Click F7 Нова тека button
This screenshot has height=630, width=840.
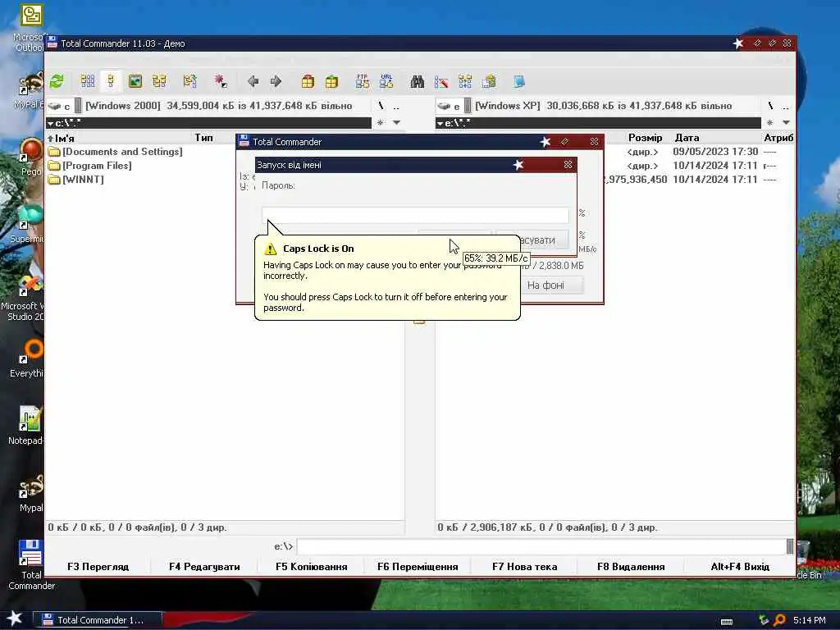(x=524, y=566)
